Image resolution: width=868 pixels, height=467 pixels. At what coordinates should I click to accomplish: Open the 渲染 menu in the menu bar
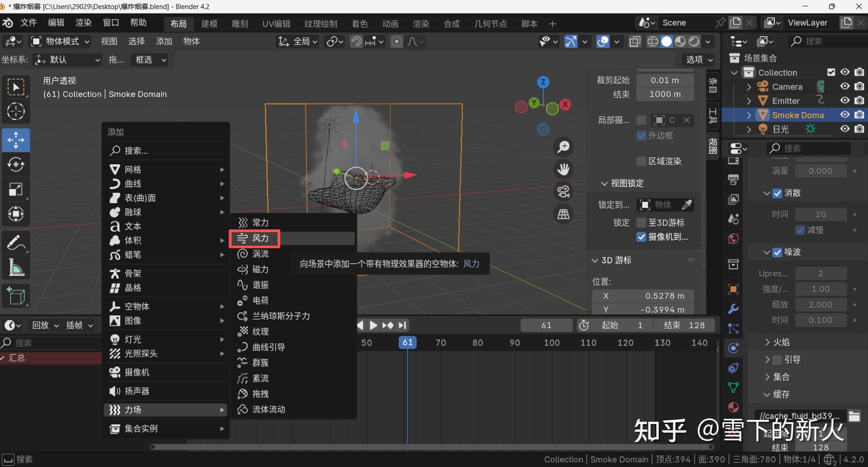(x=83, y=24)
